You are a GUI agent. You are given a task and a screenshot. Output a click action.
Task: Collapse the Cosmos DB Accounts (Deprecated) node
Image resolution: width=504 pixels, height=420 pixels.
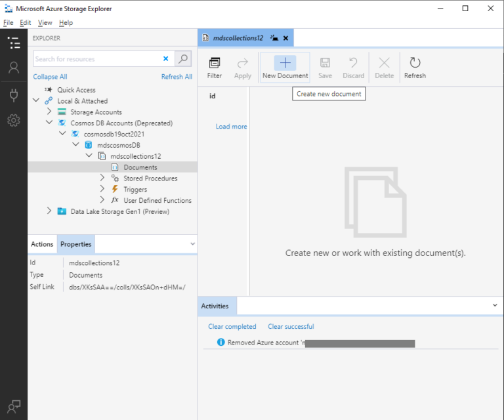(49, 123)
